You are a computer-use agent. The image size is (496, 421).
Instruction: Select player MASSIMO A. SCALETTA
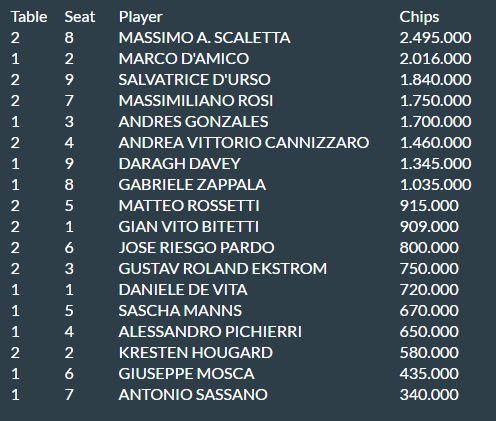point(204,38)
